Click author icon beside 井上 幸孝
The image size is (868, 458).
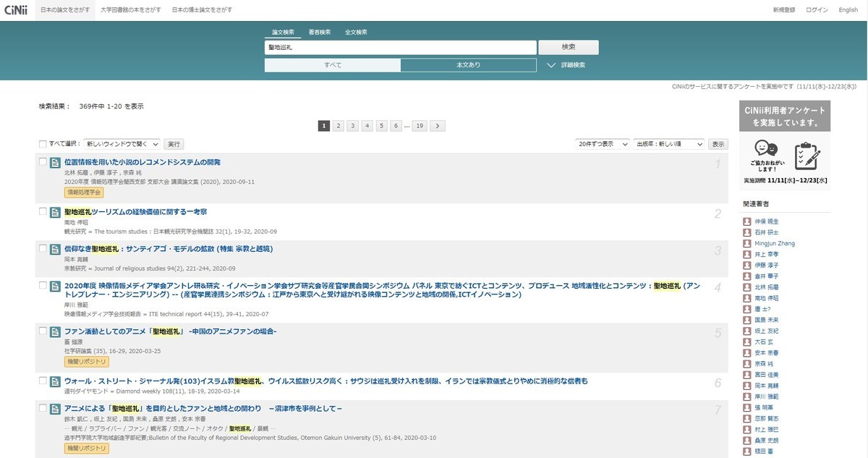pyautogui.click(x=747, y=255)
